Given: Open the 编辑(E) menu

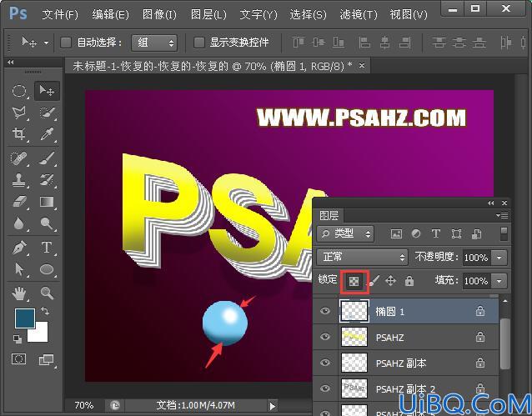Looking at the screenshot, I should [x=110, y=15].
